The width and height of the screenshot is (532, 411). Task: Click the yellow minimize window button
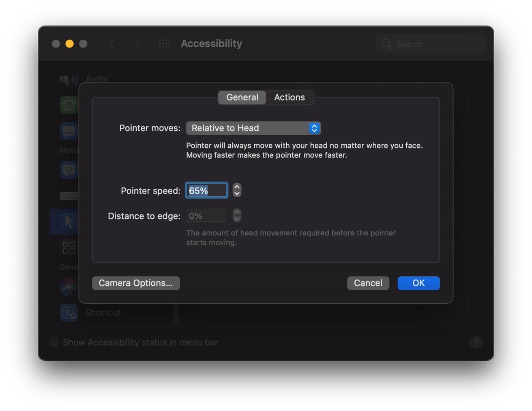(70, 44)
